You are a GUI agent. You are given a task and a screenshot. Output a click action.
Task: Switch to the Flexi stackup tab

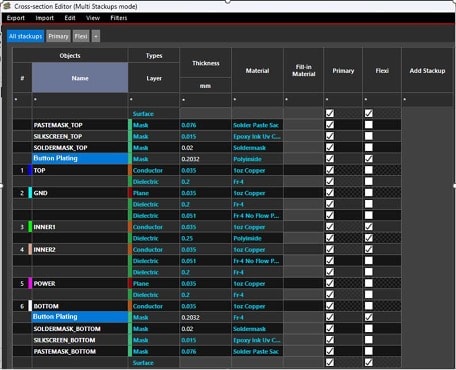81,36
